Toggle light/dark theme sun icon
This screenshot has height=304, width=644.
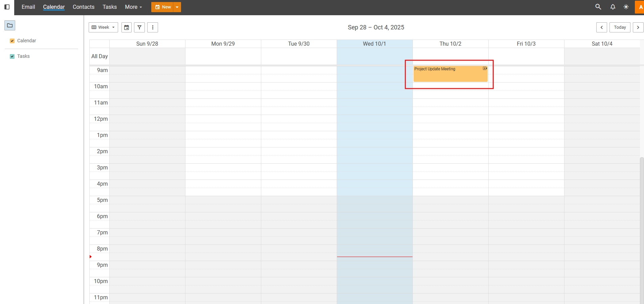click(x=626, y=7)
